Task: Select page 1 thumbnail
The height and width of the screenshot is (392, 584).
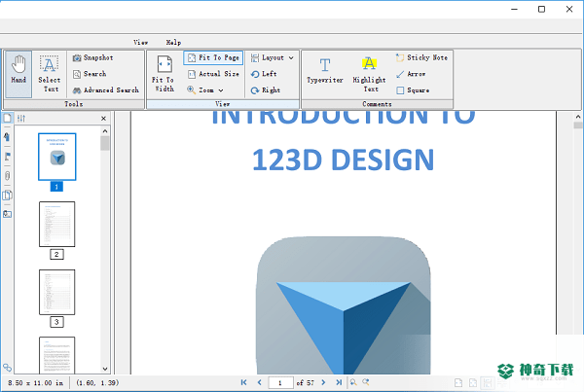Action: 57,158
